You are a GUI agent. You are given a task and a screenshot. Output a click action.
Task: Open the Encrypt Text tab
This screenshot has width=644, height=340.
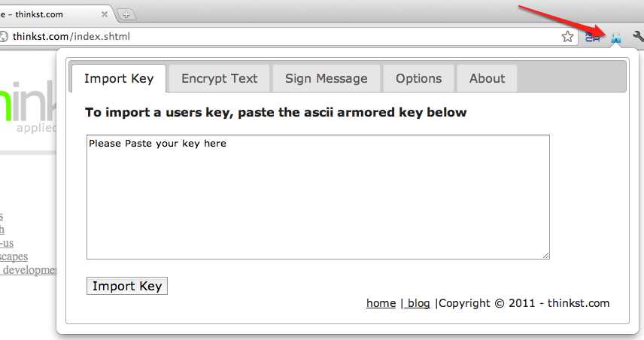(219, 78)
